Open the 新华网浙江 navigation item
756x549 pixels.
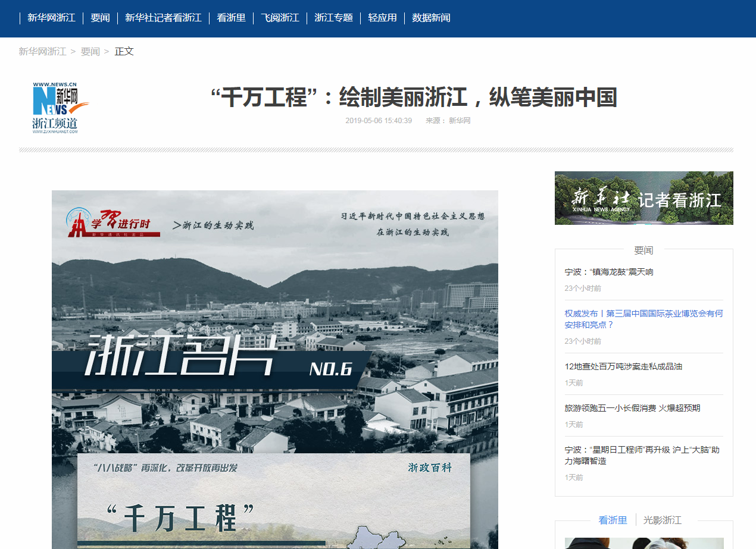pos(51,18)
